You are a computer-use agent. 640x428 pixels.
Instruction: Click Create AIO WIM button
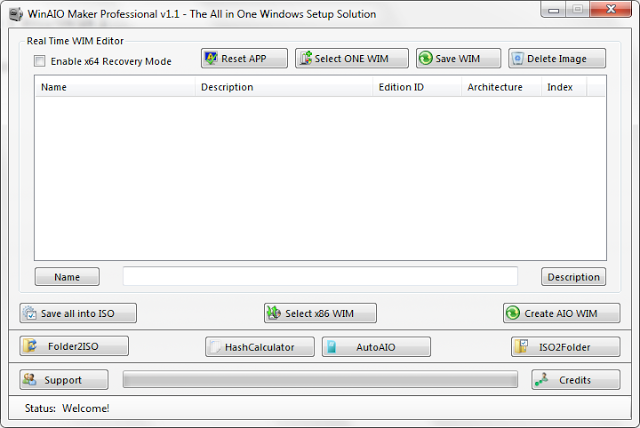[x=562, y=313]
